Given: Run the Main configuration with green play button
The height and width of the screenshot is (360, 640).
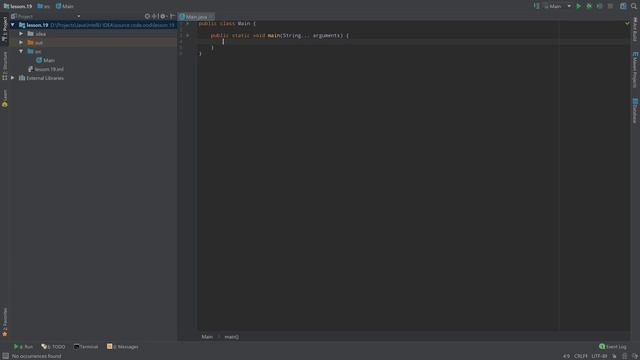Looking at the screenshot, I should click(578, 6).
